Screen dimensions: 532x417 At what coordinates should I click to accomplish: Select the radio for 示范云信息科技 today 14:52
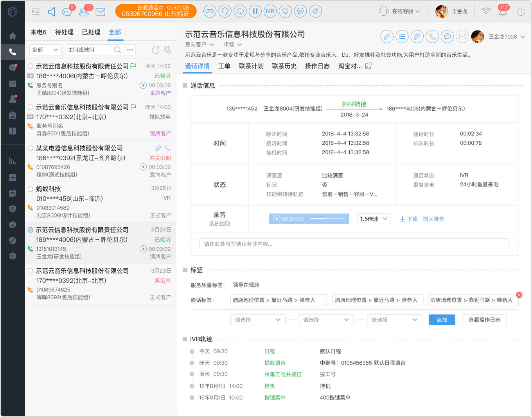tap(30, 66)
